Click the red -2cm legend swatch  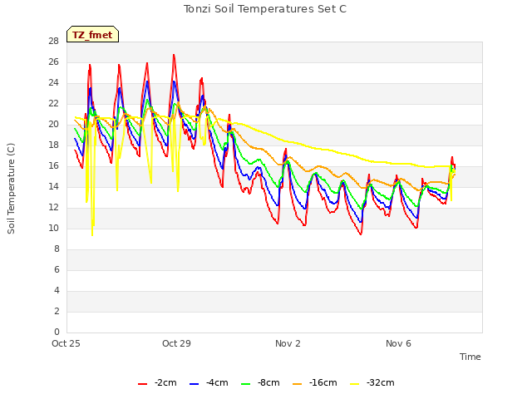point(142,384)
